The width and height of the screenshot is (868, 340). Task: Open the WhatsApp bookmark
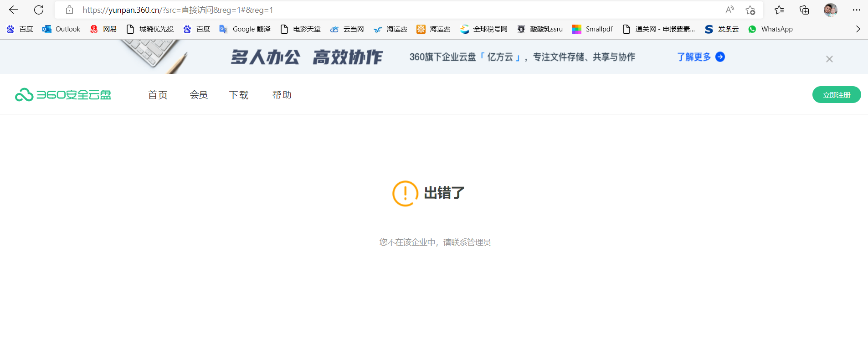pos(770,29)
